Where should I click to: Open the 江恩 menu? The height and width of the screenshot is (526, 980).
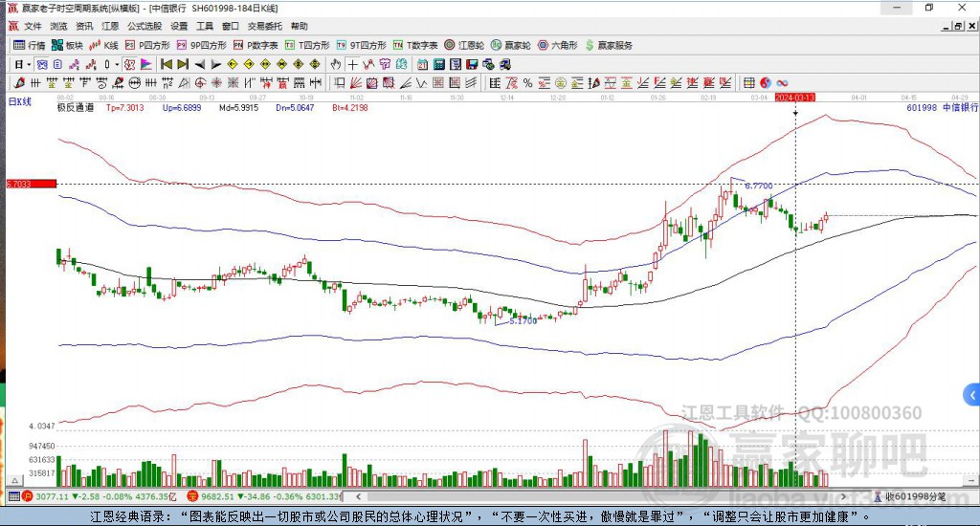[110, 26]
